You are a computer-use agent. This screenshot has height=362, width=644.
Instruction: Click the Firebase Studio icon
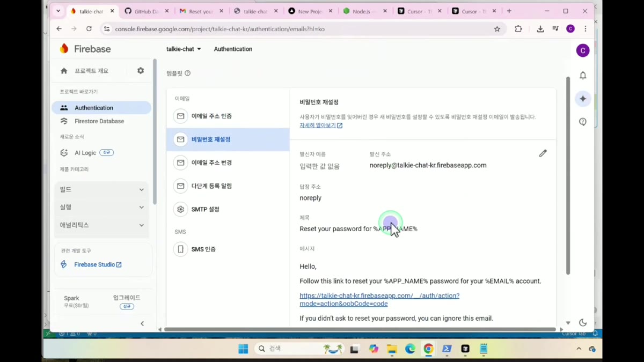click(64, 264)
